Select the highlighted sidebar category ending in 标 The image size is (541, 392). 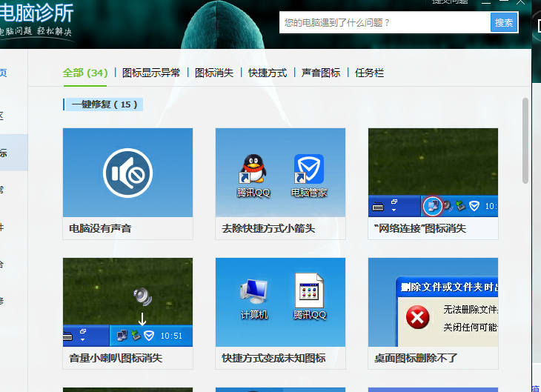14,153
